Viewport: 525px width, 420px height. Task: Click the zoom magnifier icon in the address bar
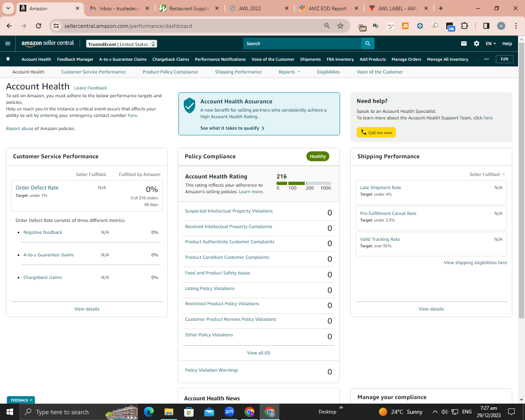pyautogui.click(x=327, y=26)
